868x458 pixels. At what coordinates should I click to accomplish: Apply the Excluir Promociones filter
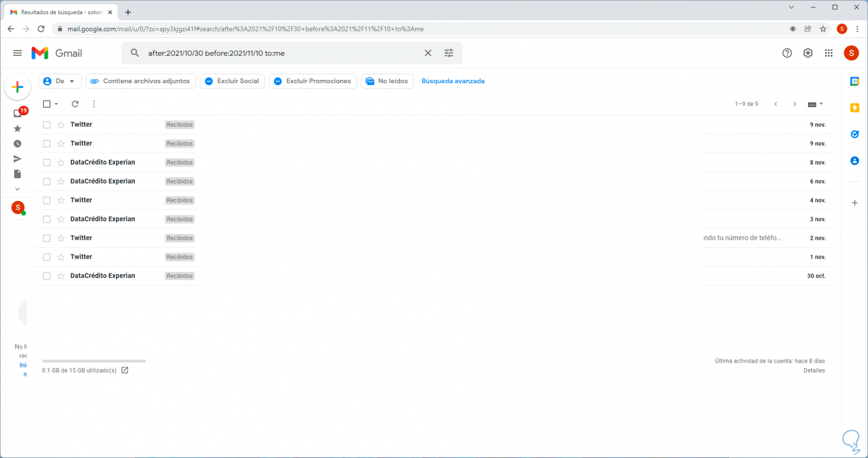[x=313, y=81]
